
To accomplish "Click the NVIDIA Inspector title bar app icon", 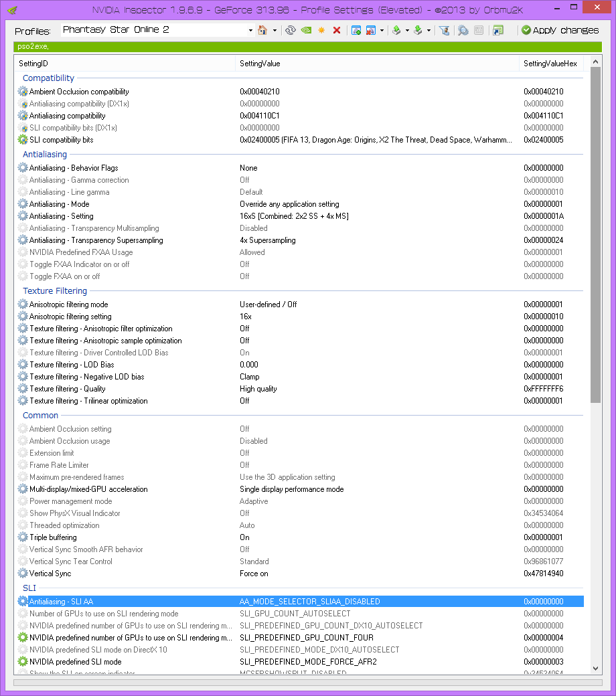I will pyautogui.click(x=13, y=10).
